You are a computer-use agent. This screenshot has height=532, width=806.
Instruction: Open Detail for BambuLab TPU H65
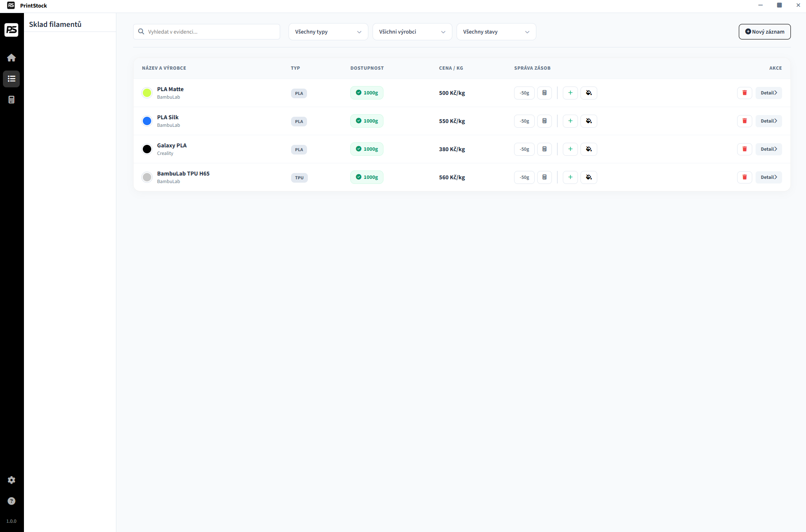coord(768,177)
